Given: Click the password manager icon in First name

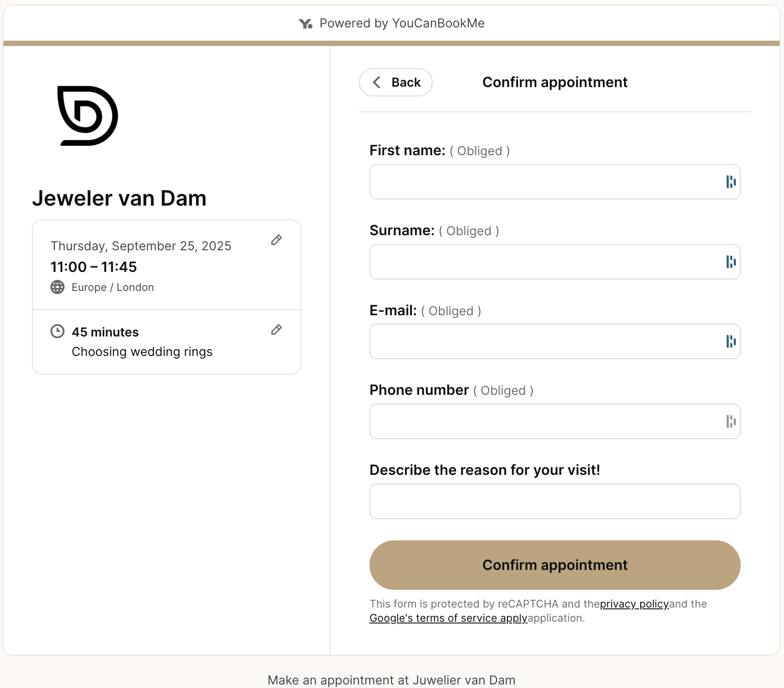Looking at the screenshot, I should tap(731, 182).
